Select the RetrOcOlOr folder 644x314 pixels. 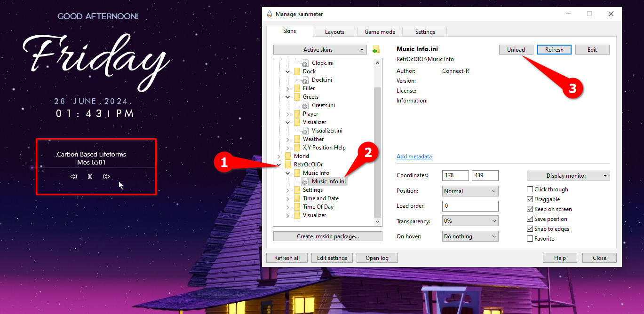tap(308, 164)
